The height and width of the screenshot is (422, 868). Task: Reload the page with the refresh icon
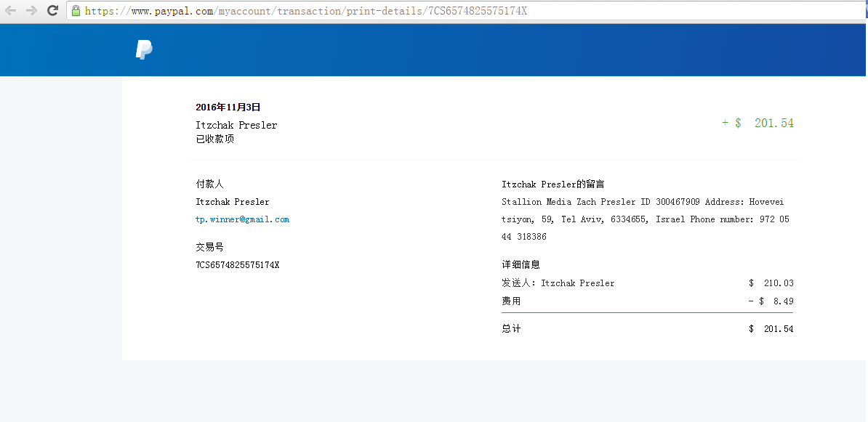pyautogui.click(x=52, y=10)
